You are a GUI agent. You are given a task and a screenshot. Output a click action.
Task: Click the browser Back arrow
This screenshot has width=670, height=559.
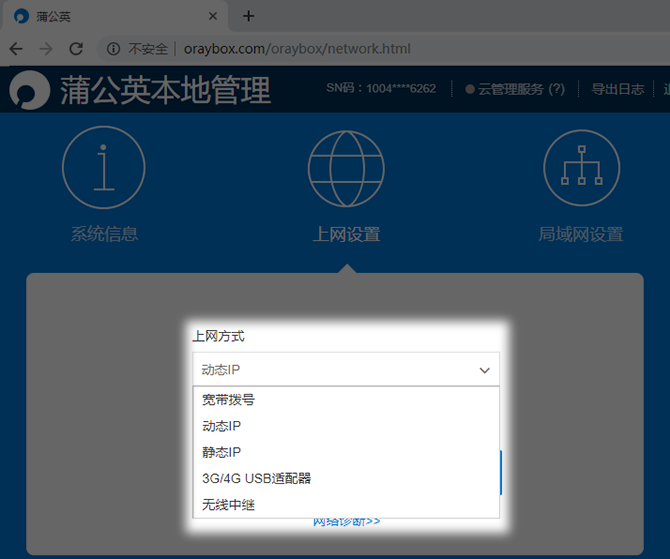click(x=16, y=49)
